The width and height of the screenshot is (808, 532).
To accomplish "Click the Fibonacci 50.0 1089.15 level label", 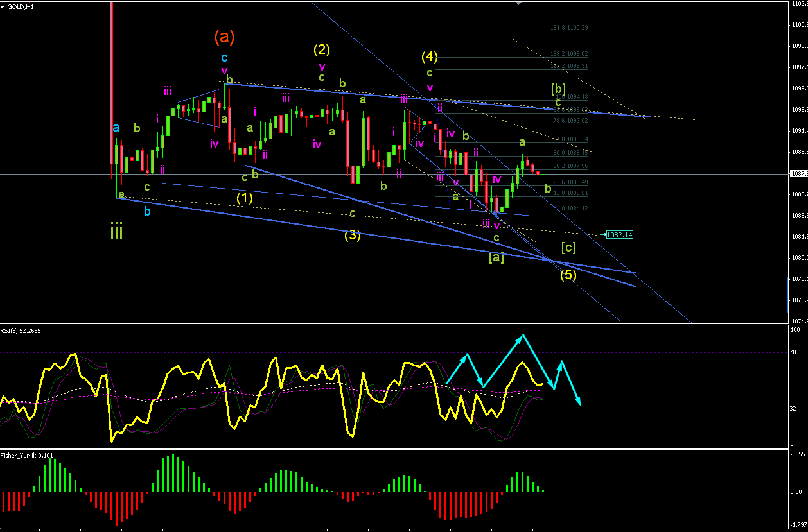I will [x=570, y=153].
